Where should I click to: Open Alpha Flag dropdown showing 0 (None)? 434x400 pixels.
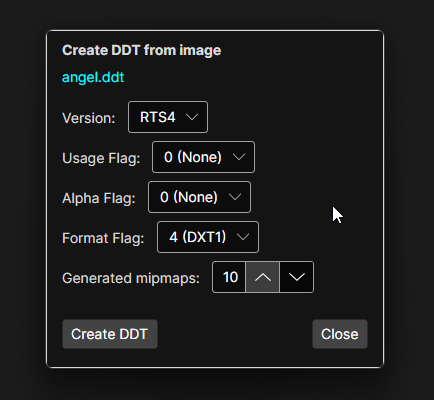pyautogui.click(x=199, y=197)
